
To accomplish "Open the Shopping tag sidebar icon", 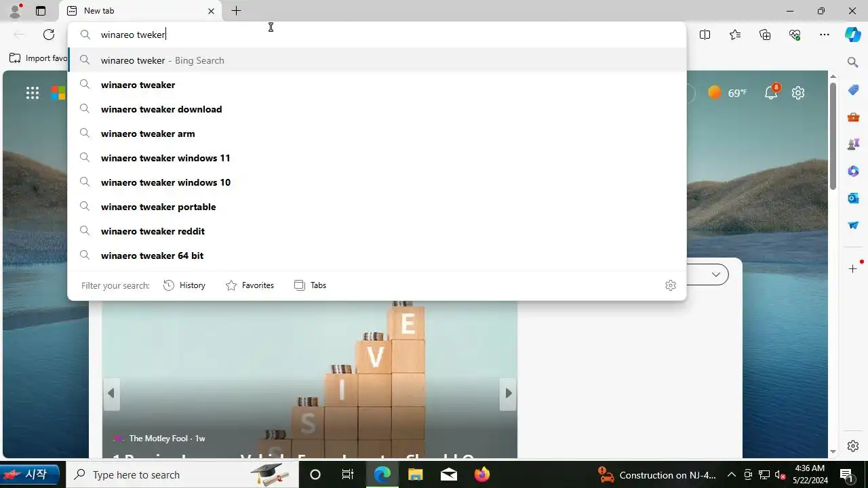I will [x=853, y=89].
